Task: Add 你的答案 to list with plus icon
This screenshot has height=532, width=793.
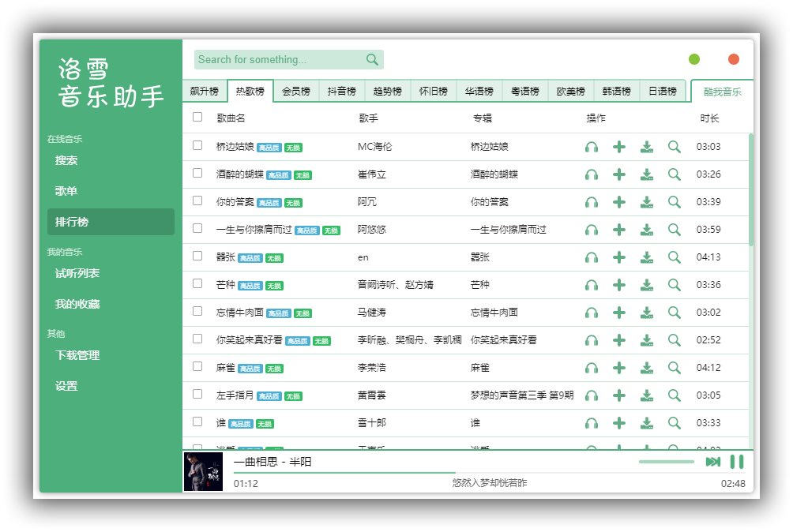Action: [619, 202]
